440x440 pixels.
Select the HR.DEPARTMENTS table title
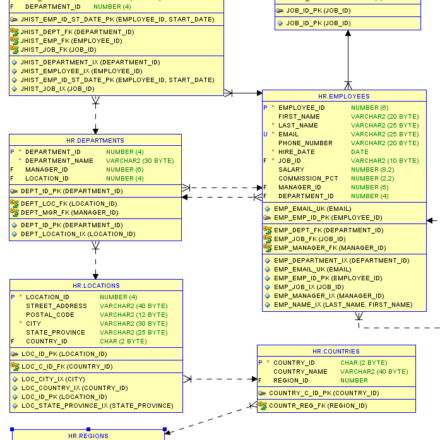[95, 141]
